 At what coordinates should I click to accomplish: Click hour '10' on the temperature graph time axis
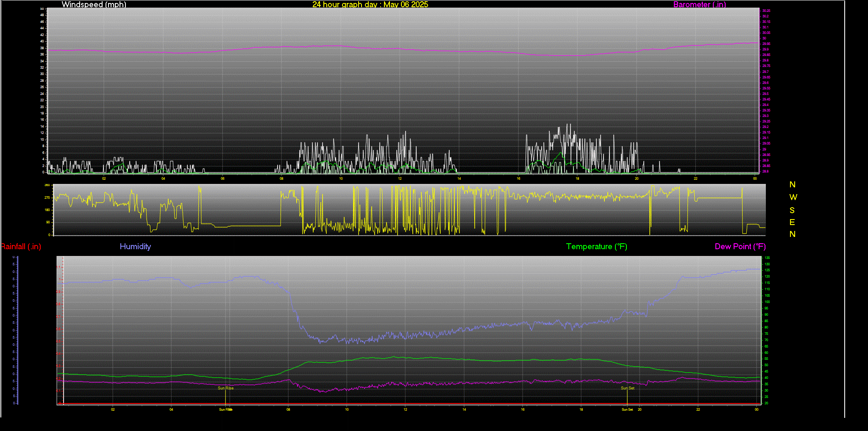347,409
